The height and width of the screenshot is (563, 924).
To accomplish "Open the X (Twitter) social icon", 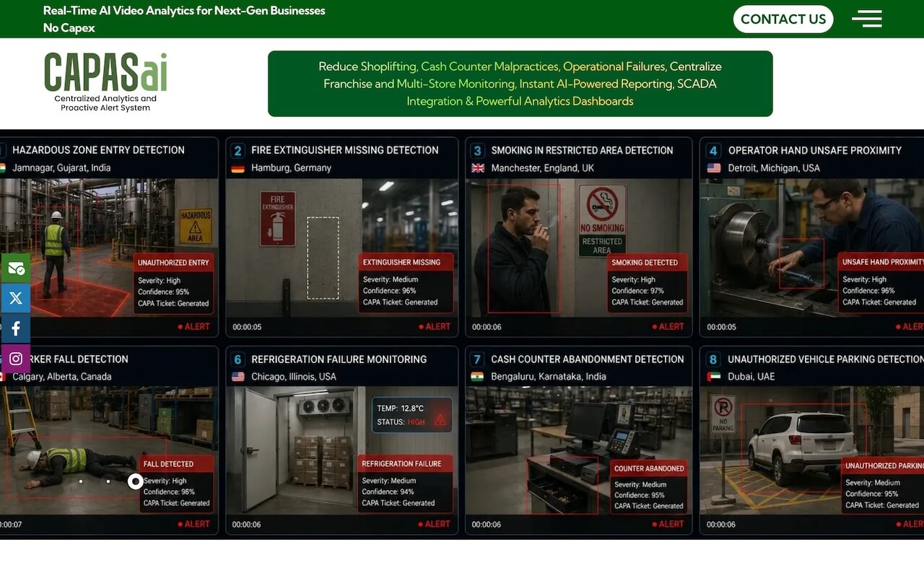I will [x=15, y=298].
